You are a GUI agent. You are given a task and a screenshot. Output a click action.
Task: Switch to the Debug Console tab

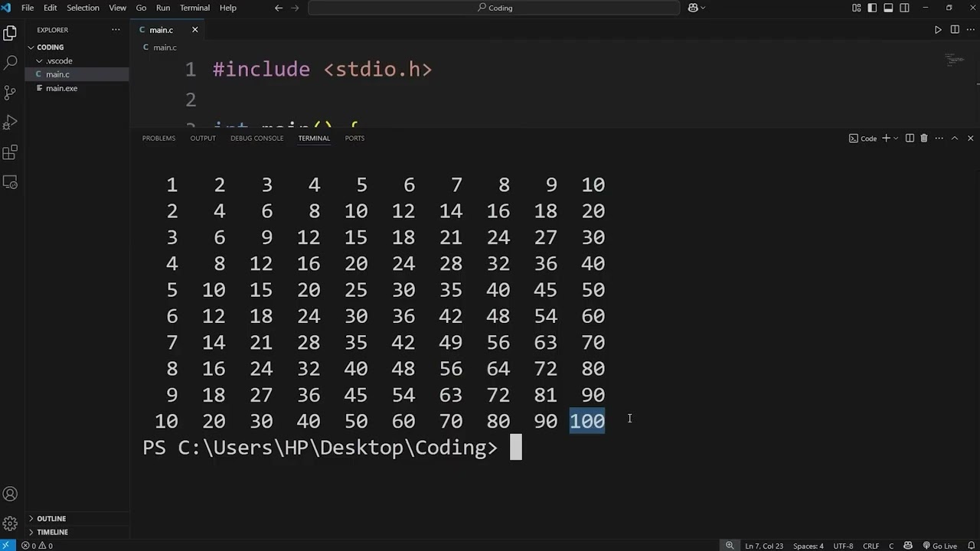(x=256, y=139)
